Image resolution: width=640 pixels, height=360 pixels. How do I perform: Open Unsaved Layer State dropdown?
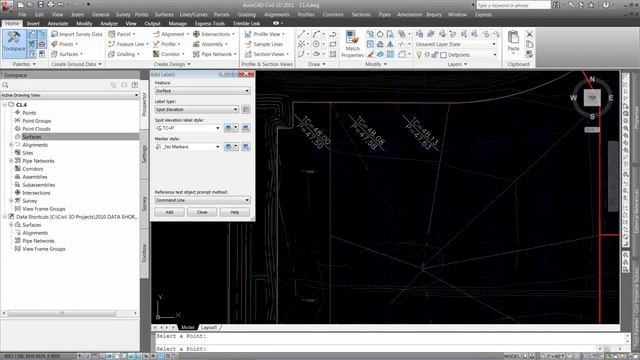click(456, 44)
